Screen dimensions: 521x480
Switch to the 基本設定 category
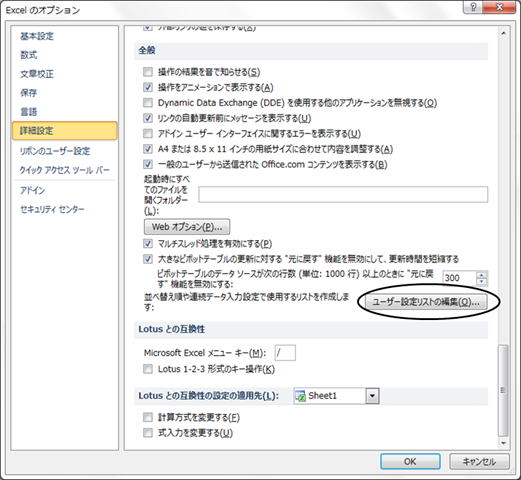(37, 36)
